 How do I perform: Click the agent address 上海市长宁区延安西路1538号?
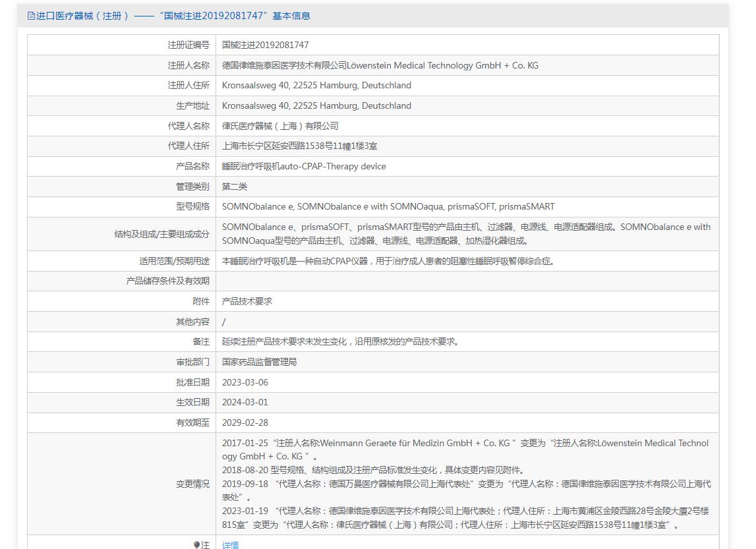[299, 146]
